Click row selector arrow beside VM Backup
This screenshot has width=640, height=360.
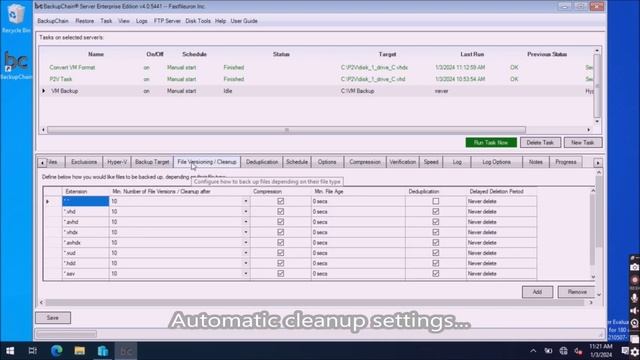pyautogui.click(x=44, y=91)
